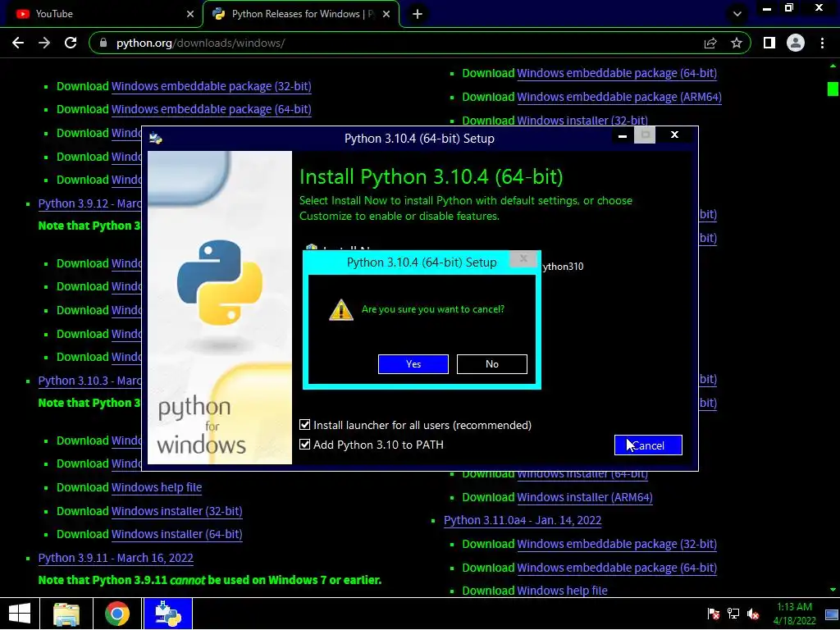Open Python 3.11.0a4 - Jan. 14, 2022 link
The image size is (840, 630).
[x=523, y=520]
